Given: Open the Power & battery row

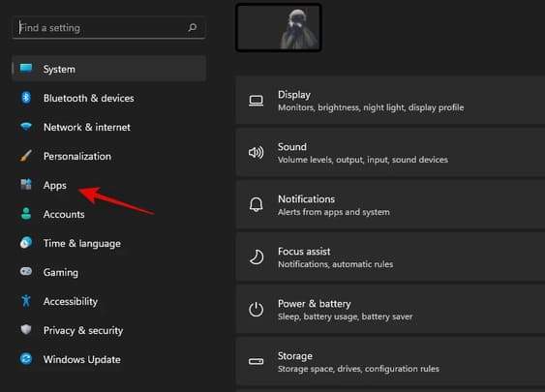Looking at the screenshot, I should tap(390, 310).
